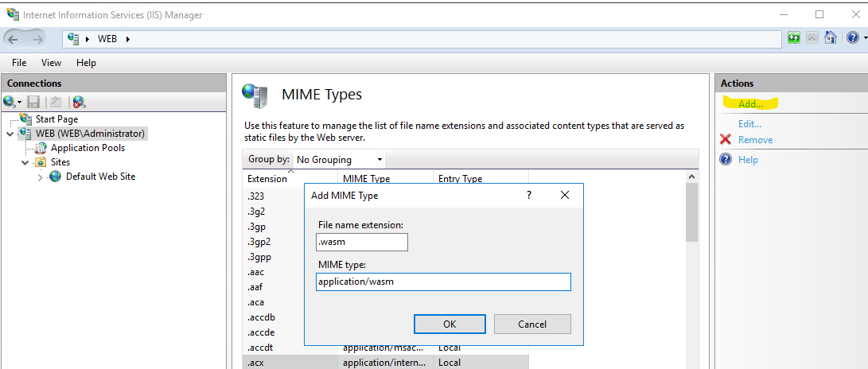Click the MIME list vertical scrollbar thumb
Image resolution: width=868 pixels, height=369 pixels.
coord(691,212)
